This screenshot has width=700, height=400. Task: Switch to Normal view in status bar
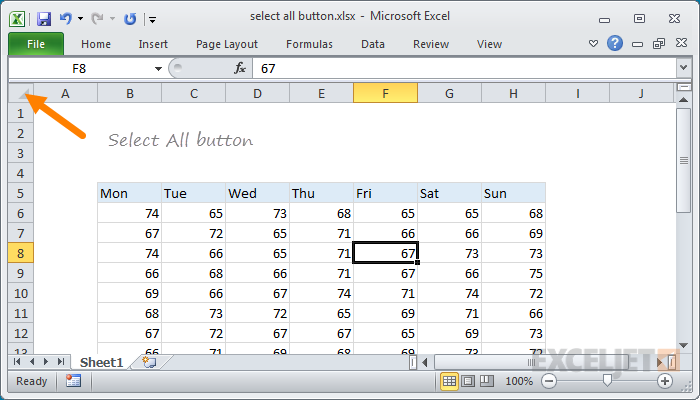click(x=450, y=381)
